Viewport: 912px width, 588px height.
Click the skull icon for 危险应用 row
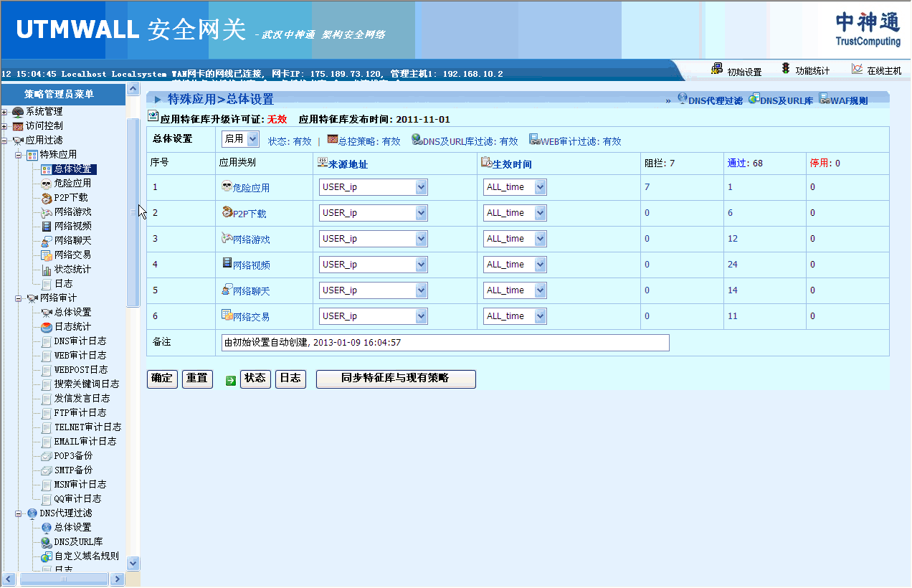pos(227,186)
